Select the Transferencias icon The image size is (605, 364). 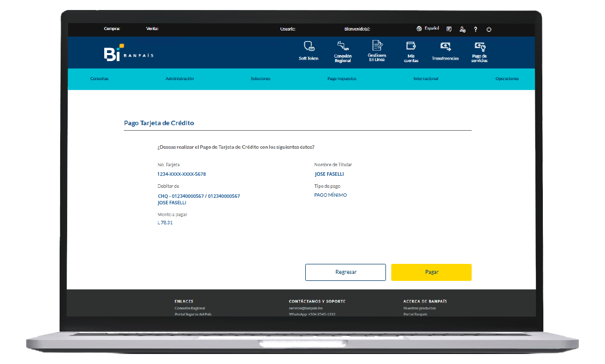[445, 50]
